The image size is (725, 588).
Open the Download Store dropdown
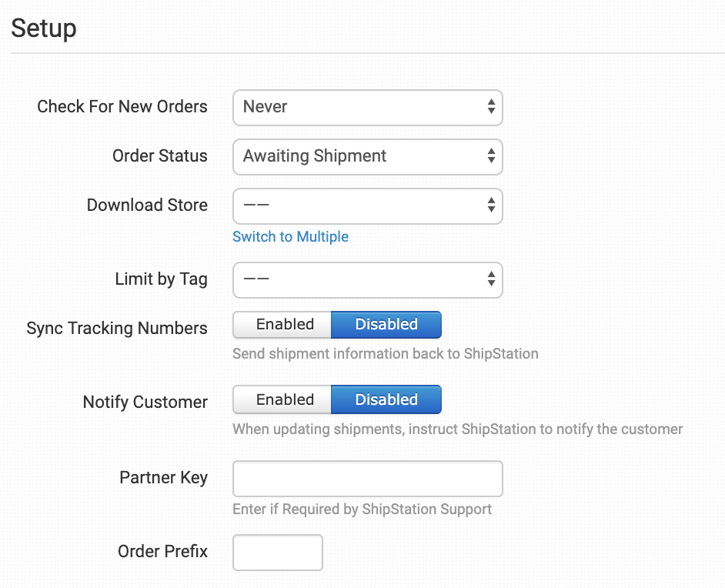[367, 205]
